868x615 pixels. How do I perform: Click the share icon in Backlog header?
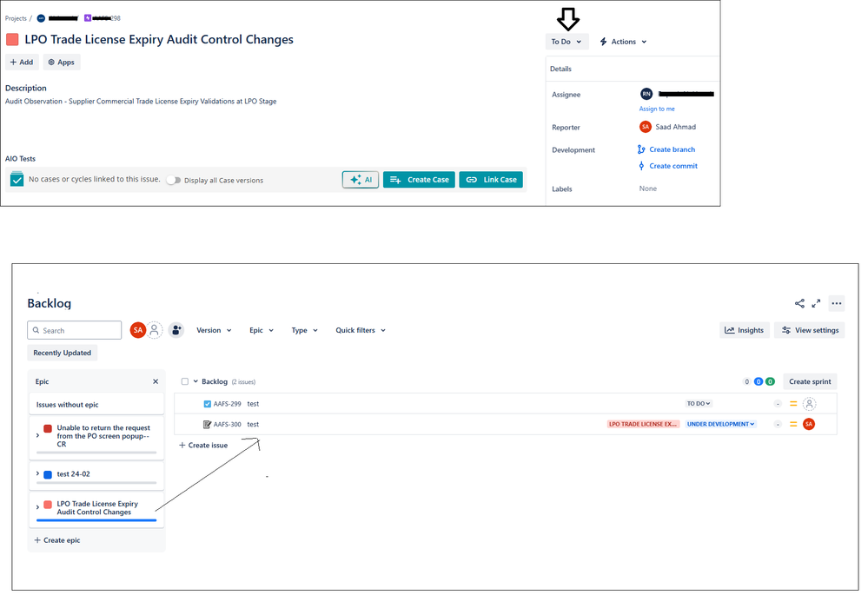[799, 303]
